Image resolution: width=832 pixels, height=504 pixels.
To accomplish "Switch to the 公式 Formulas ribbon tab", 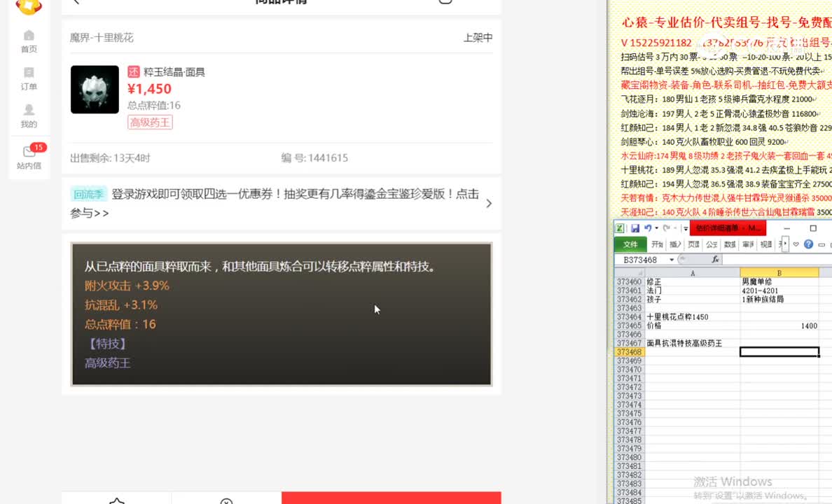I will pos(712,244).
